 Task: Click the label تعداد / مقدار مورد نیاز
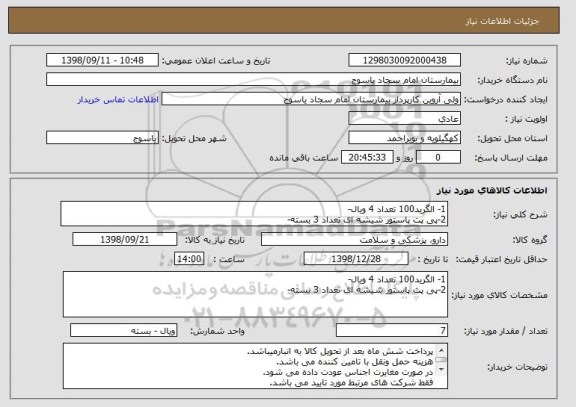506,331
